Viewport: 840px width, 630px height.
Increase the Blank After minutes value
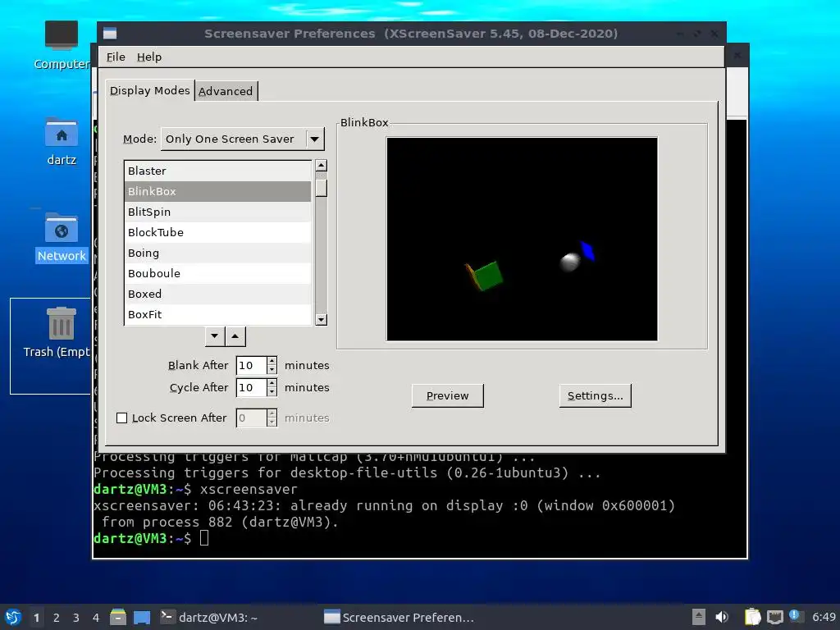(x=272, y=361)
